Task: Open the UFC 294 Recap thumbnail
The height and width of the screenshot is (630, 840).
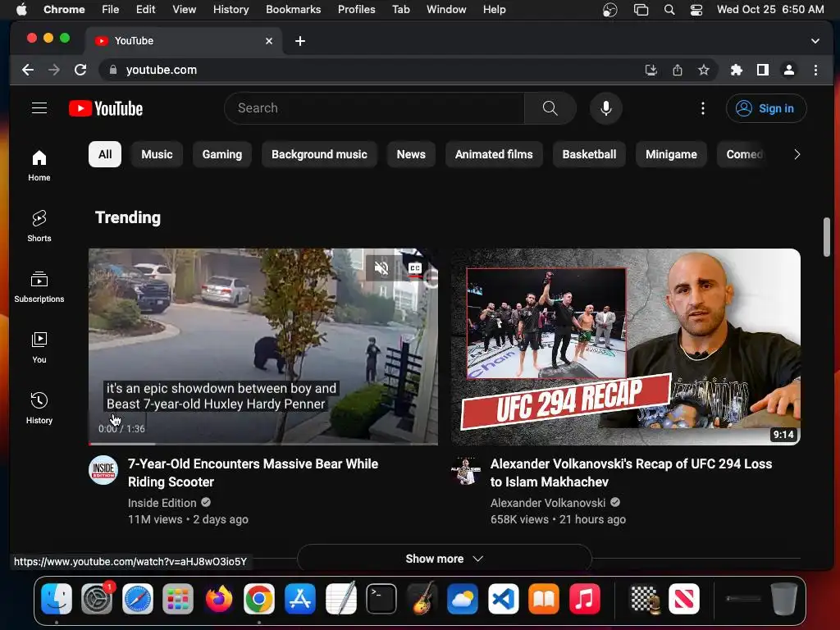Action: point(626,347)
